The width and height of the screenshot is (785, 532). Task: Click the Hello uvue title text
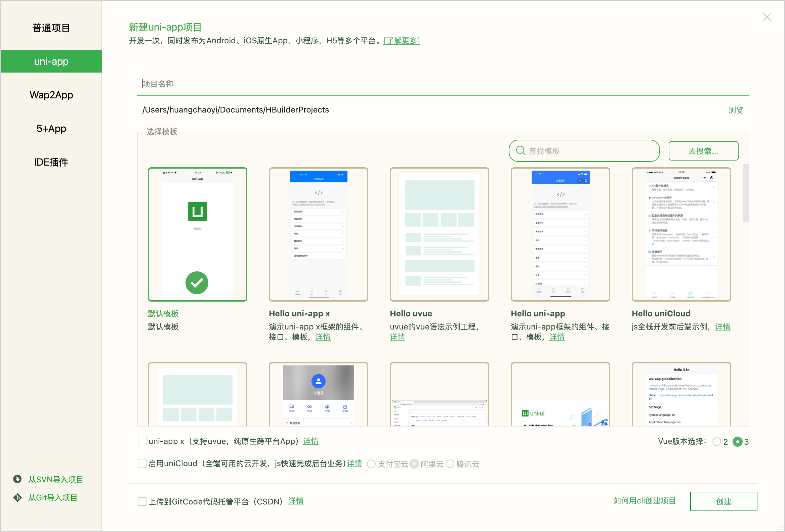coord(411,314)
